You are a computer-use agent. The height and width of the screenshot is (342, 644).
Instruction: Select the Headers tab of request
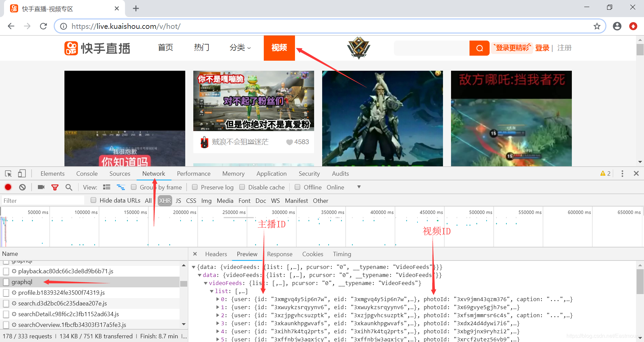216,254
